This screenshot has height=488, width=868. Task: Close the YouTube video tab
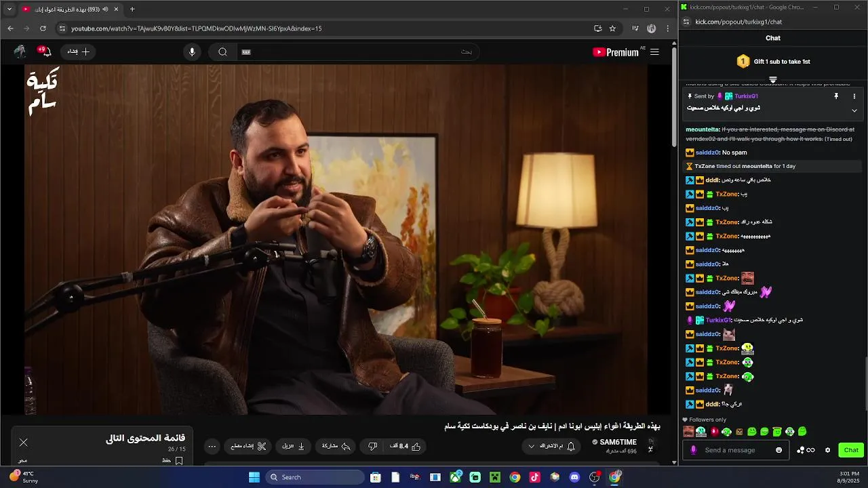[117, 9]
